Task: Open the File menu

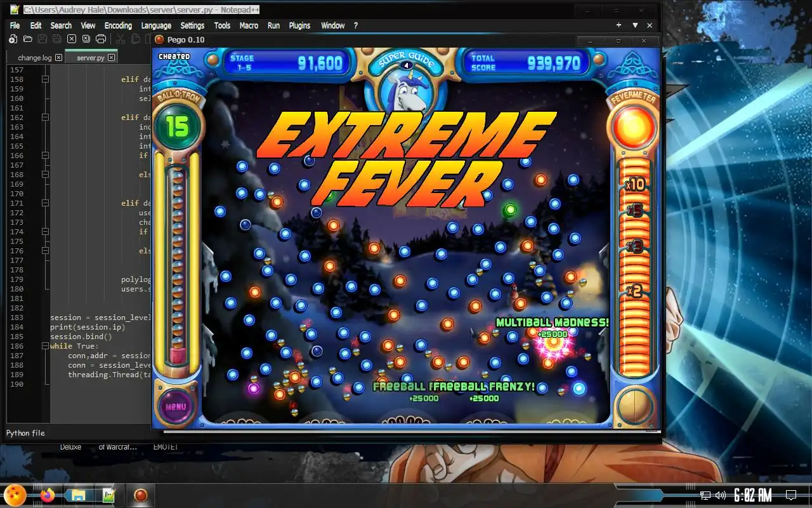Action: [x=15, y=25]
